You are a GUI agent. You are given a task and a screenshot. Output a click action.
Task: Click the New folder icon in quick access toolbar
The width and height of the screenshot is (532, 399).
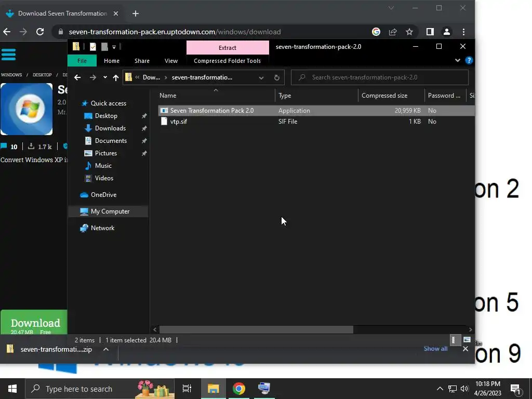click(104, 47)
